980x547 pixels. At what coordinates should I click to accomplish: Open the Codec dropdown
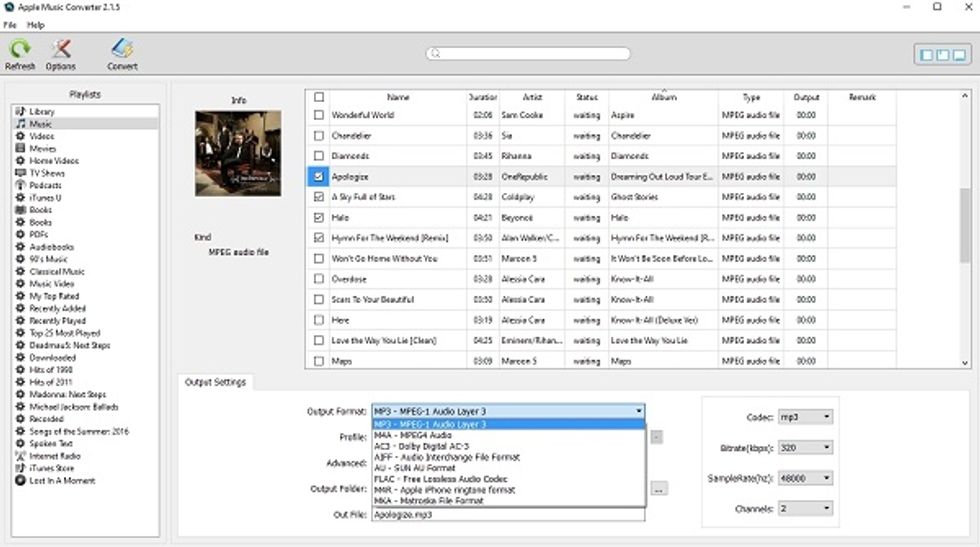(806, 417)
